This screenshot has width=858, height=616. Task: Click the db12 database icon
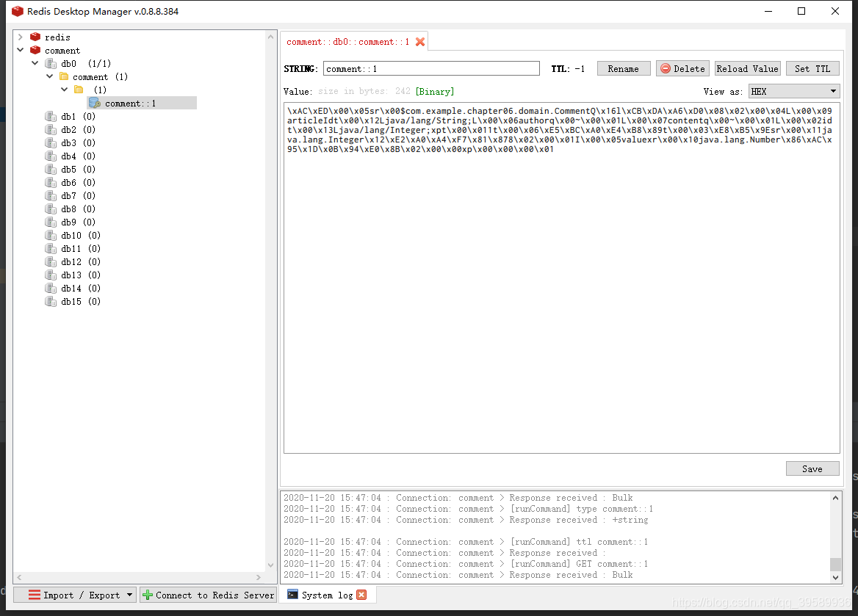click(51, 261)
